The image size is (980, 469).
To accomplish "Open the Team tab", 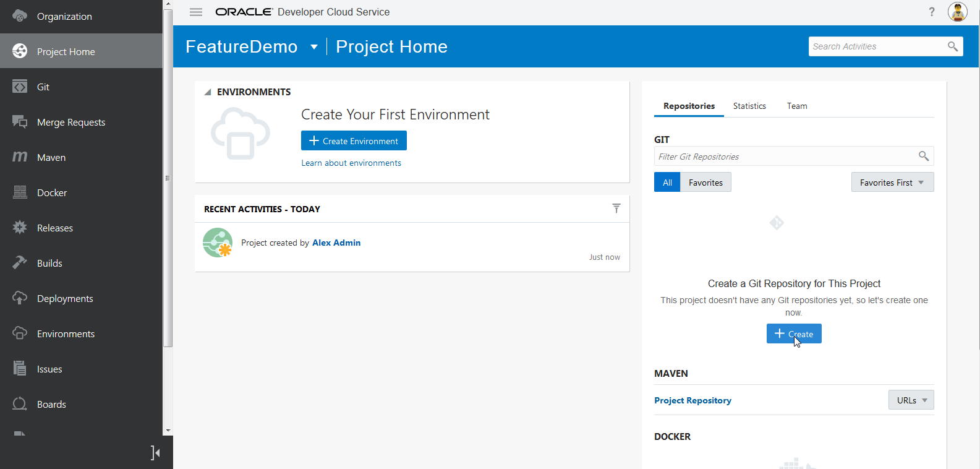I will [x=797, y=106].
